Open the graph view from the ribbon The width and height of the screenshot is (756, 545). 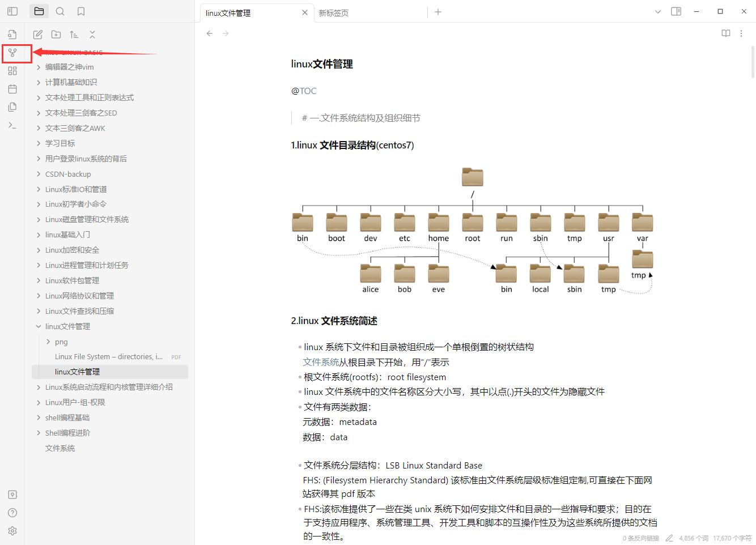pos(12,53)
